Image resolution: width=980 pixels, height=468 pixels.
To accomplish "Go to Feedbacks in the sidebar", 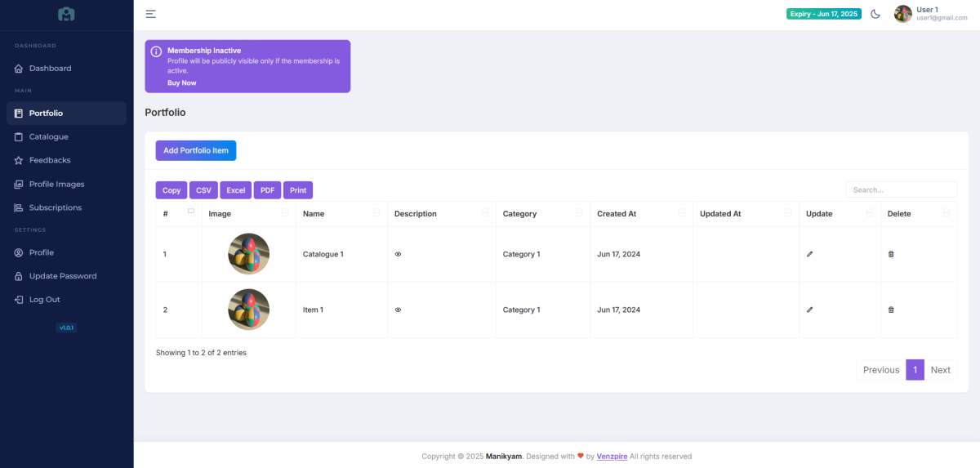I will coord(49,160).
